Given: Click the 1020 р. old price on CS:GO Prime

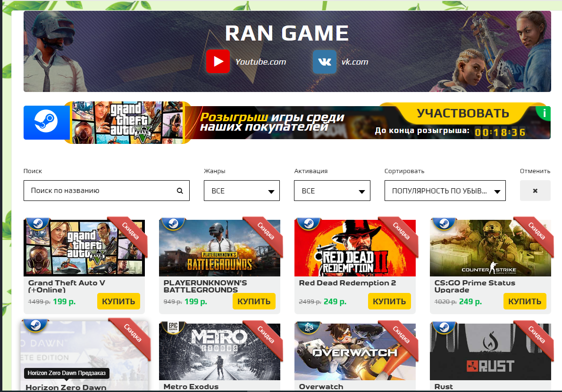Looking at the screenshot, I should click(x=445, y=302).
